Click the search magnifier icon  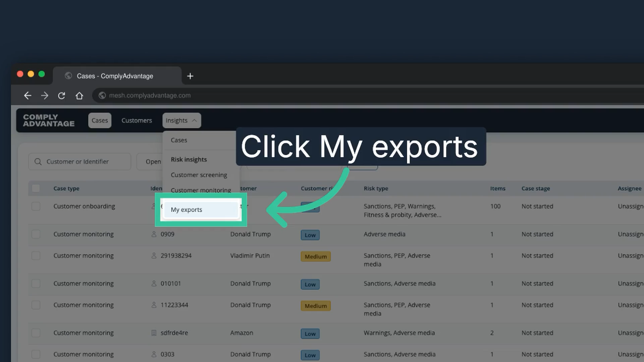coord(38,162)
